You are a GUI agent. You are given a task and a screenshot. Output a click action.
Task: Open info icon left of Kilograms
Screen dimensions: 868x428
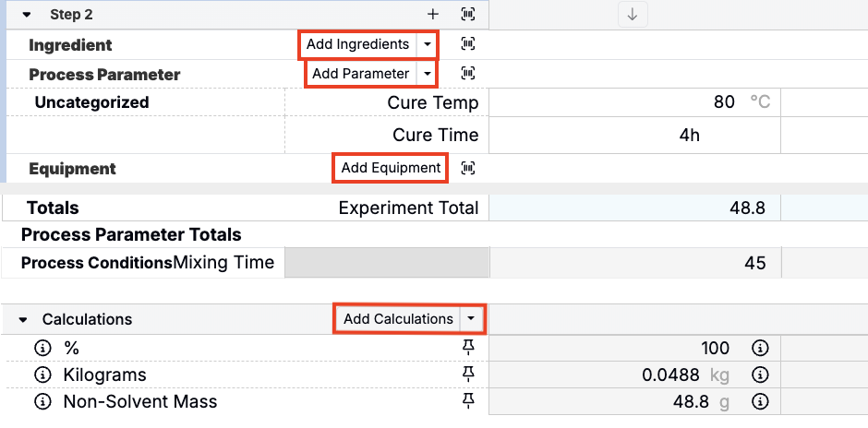(42, 374)
